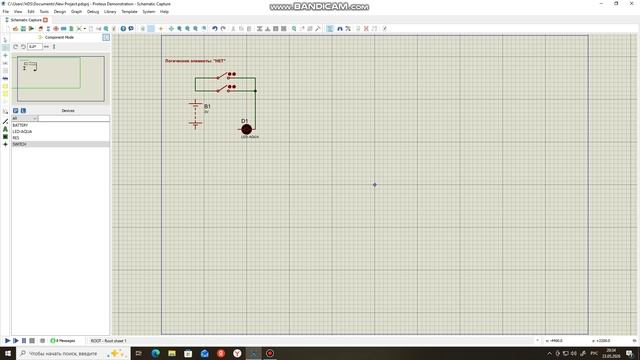The image size is (640, 360).
Task: Click the Redo arrow in toolbar
Action: [223, 29]
